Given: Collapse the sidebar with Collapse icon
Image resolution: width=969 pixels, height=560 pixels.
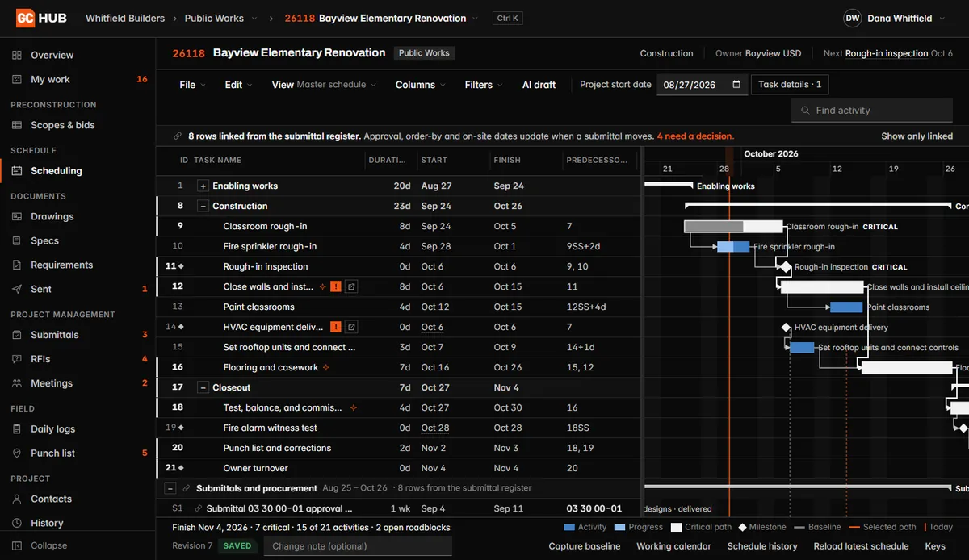Looking at the screenshot, I should (17, 545).
